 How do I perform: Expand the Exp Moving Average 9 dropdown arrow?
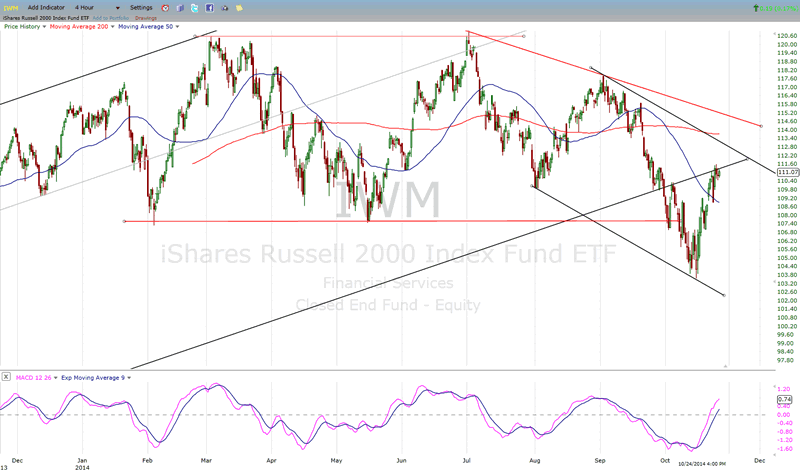tap(129, 378)
